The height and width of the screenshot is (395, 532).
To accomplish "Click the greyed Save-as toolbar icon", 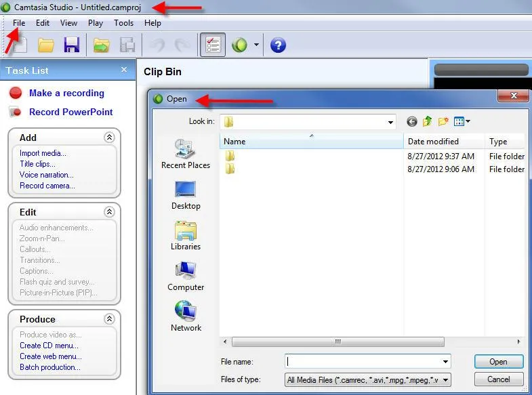I will click(x=127, y=45).
